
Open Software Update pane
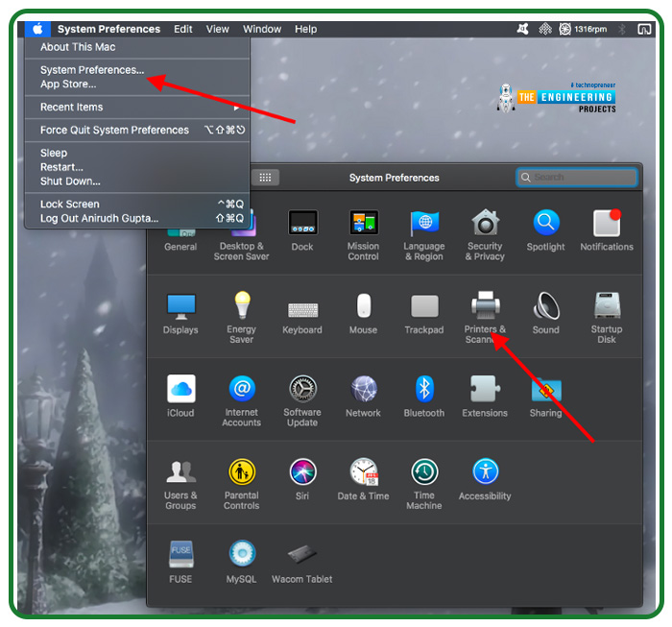pyautogui.click(x=302, y=400)
